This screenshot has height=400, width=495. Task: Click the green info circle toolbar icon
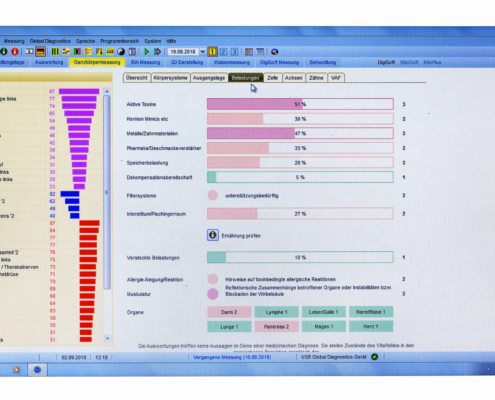point(4,52)
